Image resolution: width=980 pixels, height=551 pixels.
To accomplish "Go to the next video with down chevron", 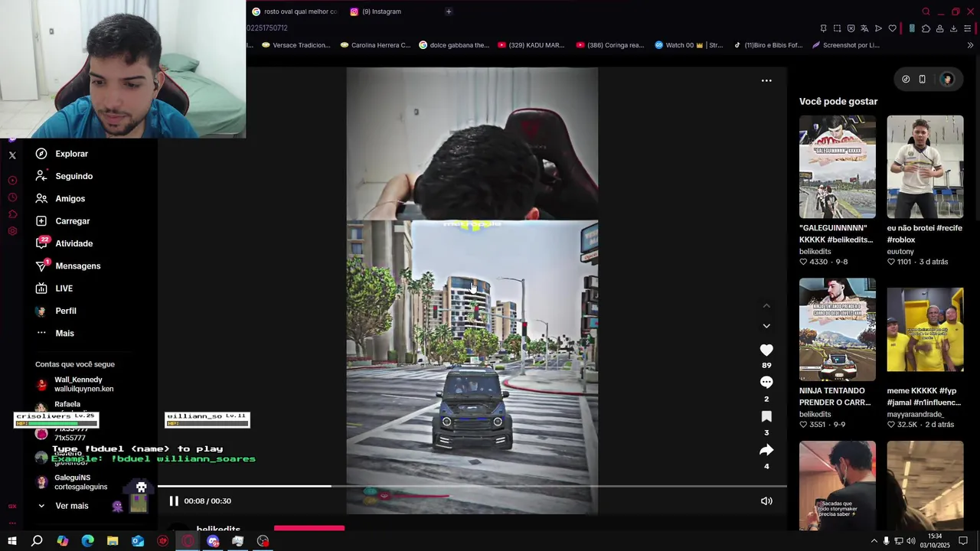I will point(766,326).
